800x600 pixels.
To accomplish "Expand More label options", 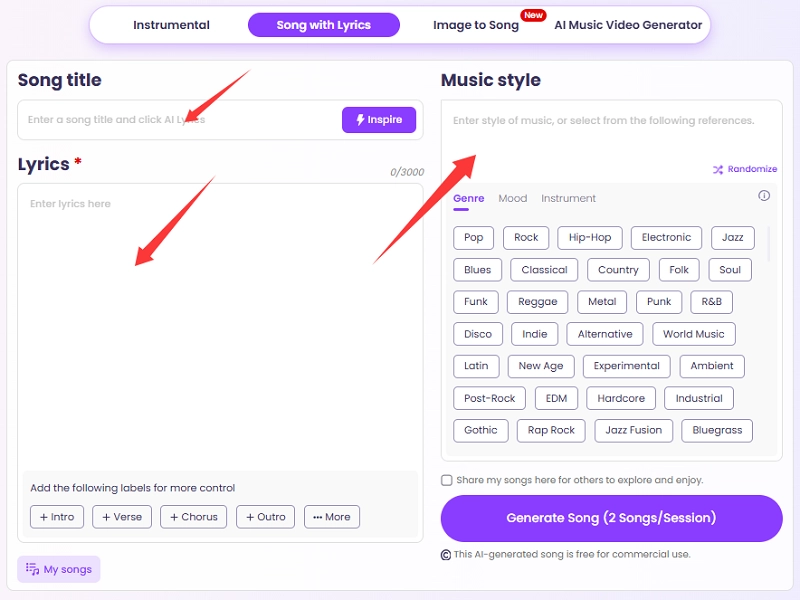I will (332, 517).
